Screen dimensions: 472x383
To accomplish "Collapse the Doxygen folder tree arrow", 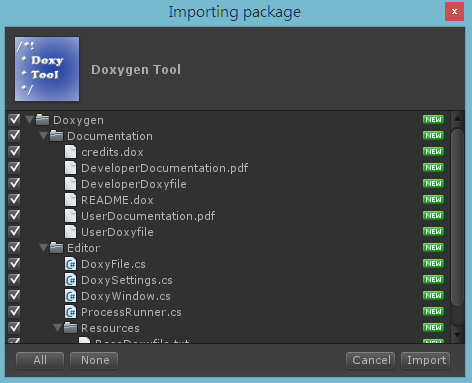I will point(30,120).
